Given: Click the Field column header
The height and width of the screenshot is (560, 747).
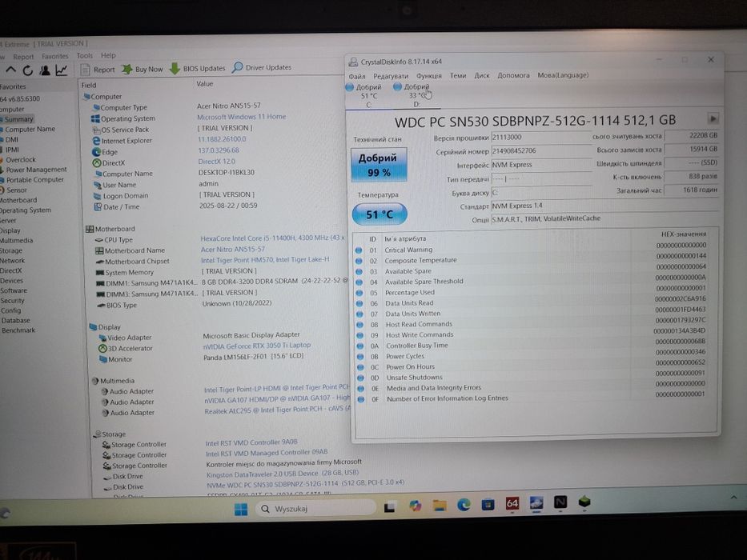Looking at the screenshot, I should [89, 86].
